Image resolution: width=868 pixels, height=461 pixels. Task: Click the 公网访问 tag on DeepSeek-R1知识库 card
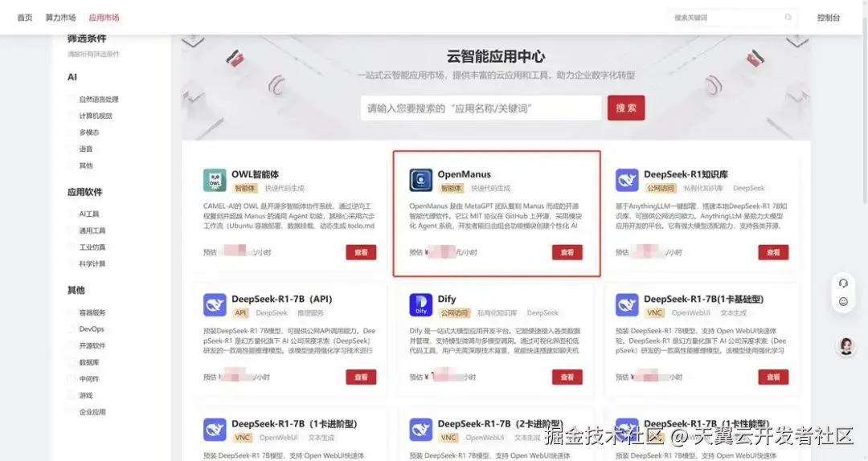(x=661, y=188)
